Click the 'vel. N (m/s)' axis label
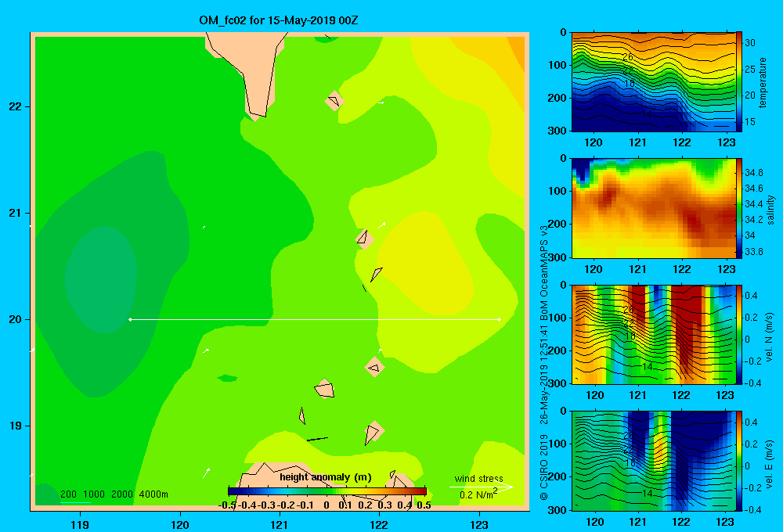The height and width of the screenshot is (532, 783). point(769,337)
